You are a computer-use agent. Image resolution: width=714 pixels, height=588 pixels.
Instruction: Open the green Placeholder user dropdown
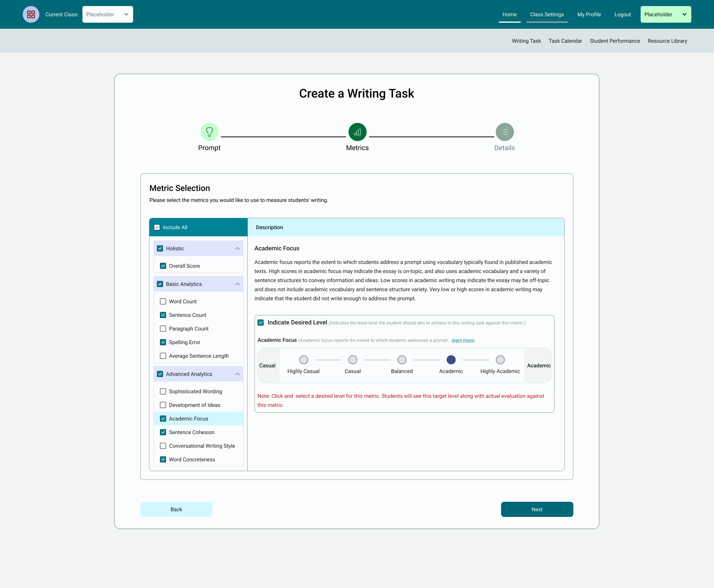666,14
